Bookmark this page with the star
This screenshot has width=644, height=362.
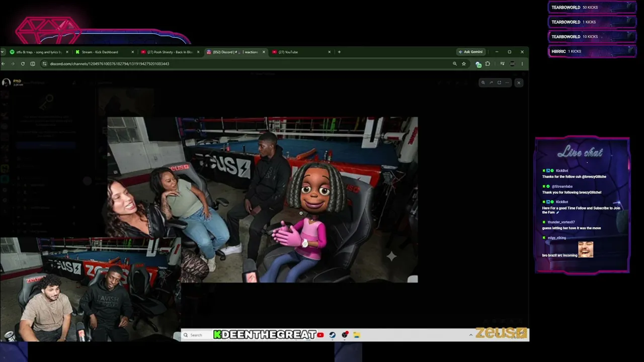464,64
